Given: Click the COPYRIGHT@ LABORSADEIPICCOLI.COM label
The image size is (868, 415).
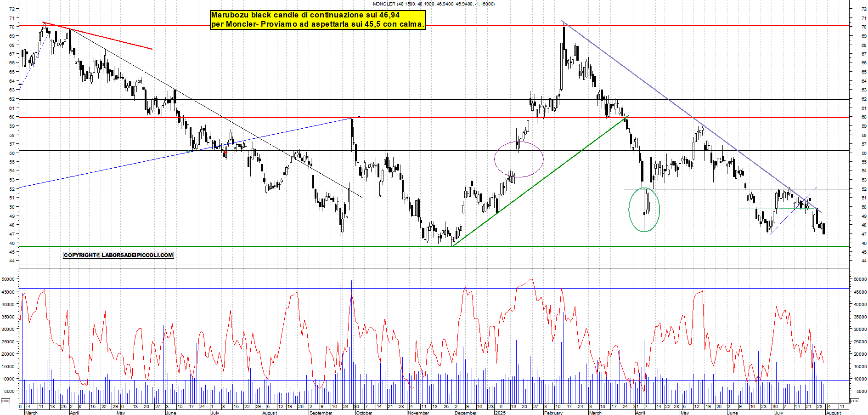Looking at the screenshot, I should (x=118, y=255).
